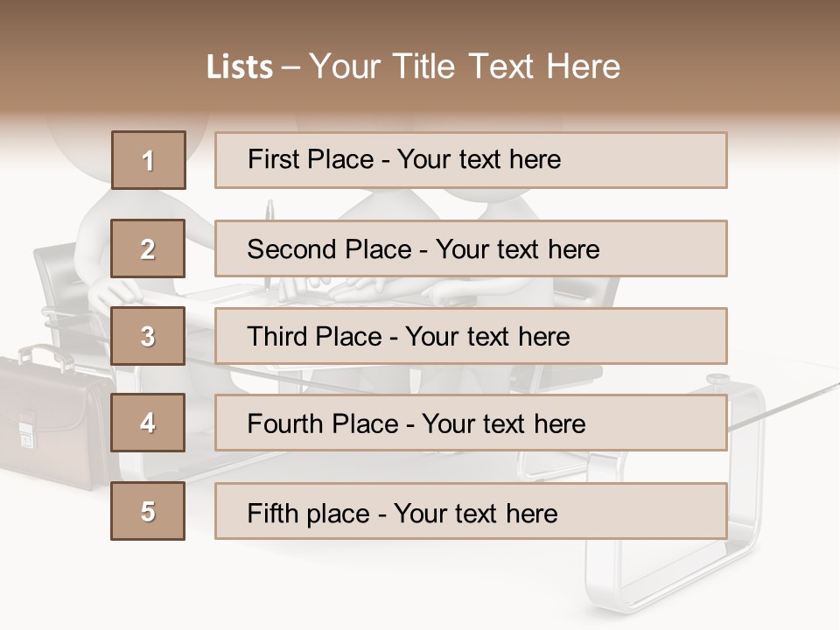Select 'Your Title Text Here' title text
Image resolution: width=840 pixels, height=630 pixels.
[465, 67]
